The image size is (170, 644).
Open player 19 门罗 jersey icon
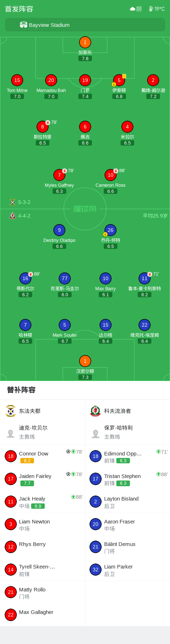click(85, 80)
